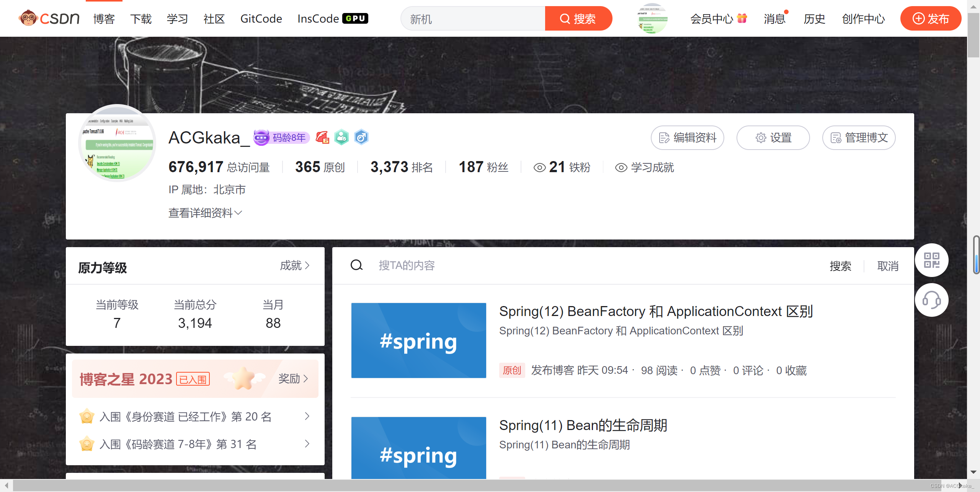The image size is (980, 492).
Task: Open GitCode in navigation bar
Action: pos(261,19)
